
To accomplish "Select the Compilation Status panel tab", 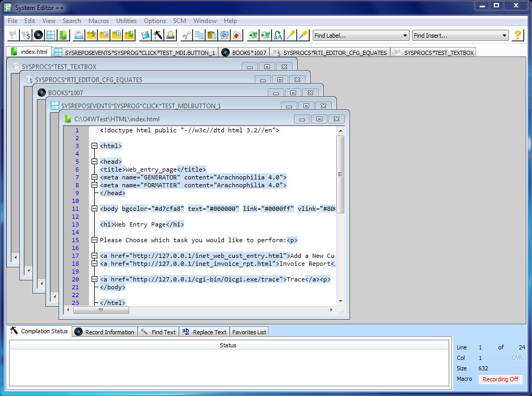I will pos(39,331).
